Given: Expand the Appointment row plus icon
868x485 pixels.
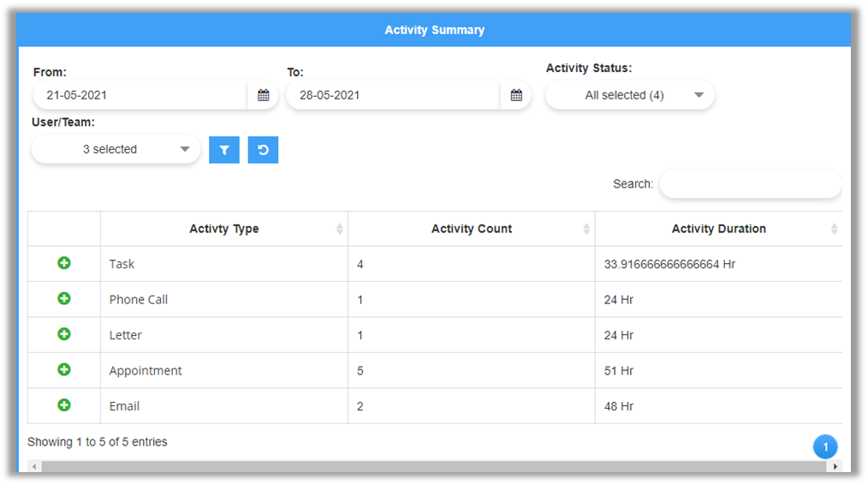Looking at the screenshot, I should point(64,370).
